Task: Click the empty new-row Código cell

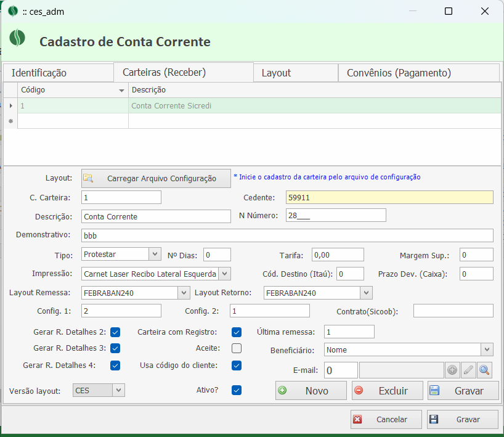Action: 73,121
